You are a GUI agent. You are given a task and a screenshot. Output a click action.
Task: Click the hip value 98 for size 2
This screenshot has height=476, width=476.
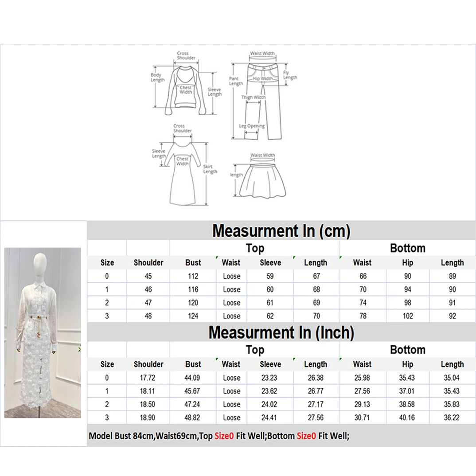point(407,303)
